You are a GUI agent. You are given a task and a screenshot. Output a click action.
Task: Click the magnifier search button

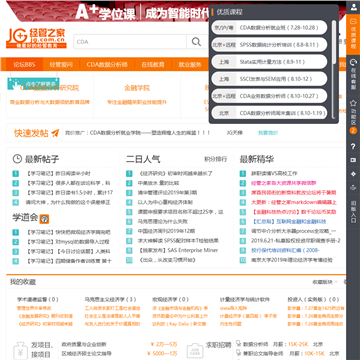click(196, 42)
